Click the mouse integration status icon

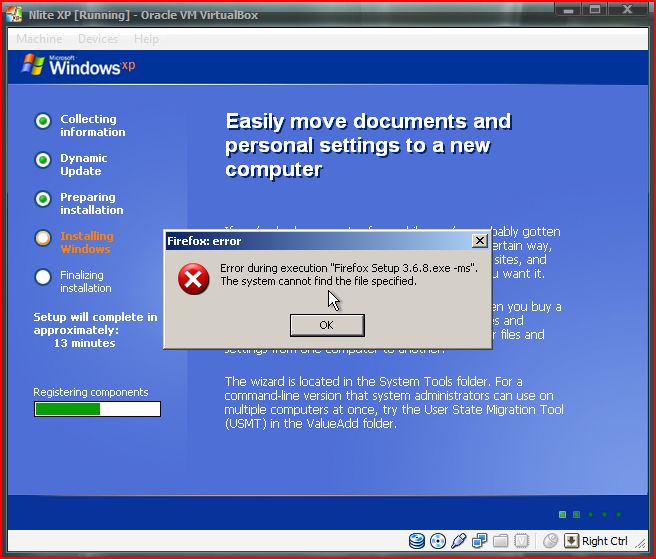[550, 541]
